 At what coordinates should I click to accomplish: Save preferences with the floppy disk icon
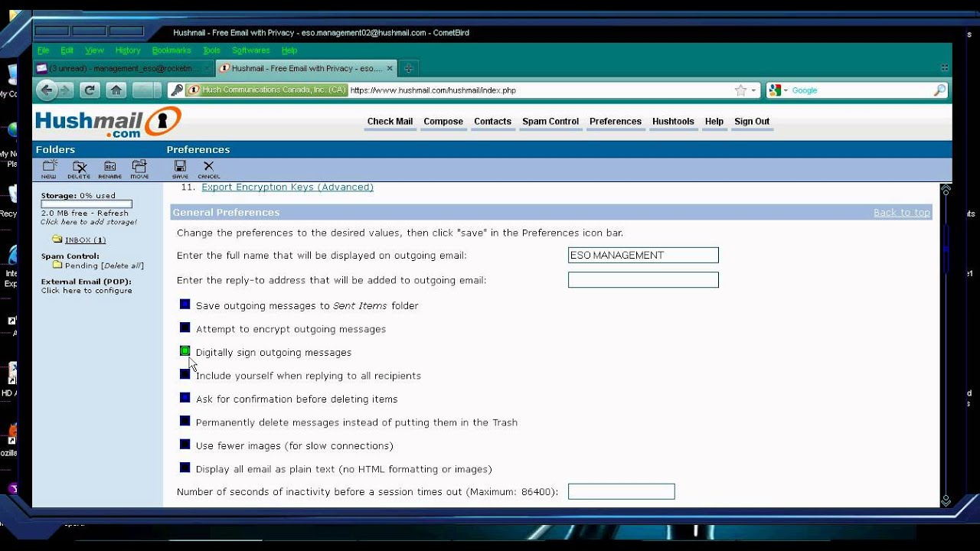click(180, 169)
